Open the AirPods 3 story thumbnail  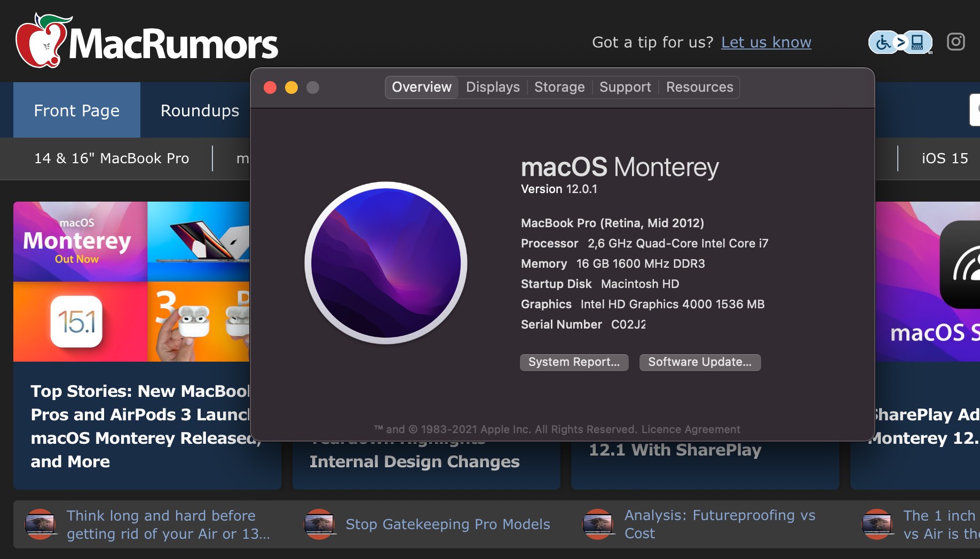[x=199, y=322]
